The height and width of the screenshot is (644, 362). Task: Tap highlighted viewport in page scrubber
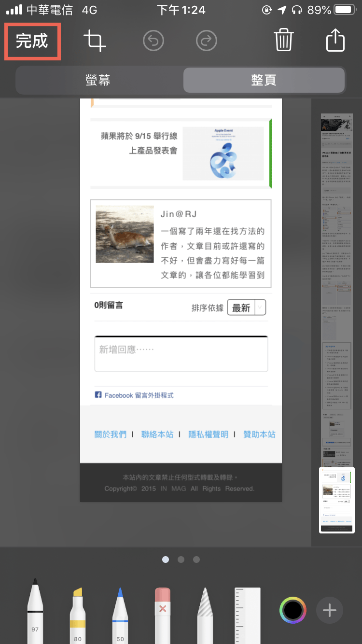pyautogui.click(x=337, y=500)
